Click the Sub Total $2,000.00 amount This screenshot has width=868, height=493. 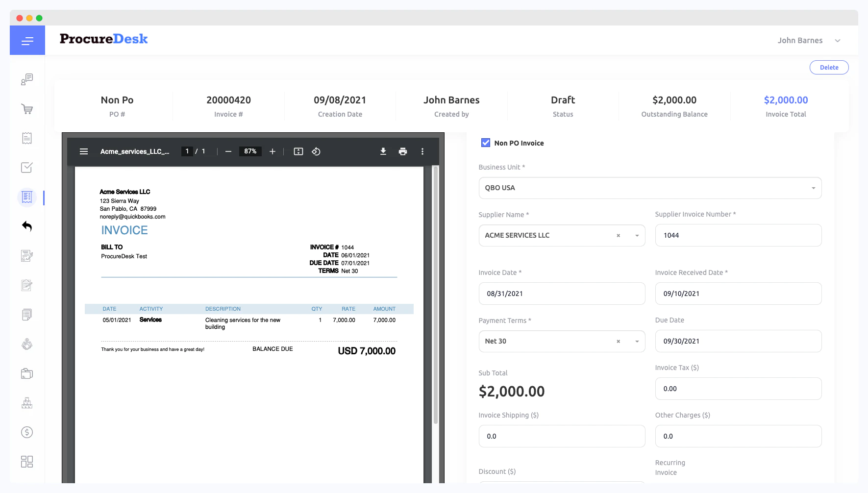coord(512,391)
